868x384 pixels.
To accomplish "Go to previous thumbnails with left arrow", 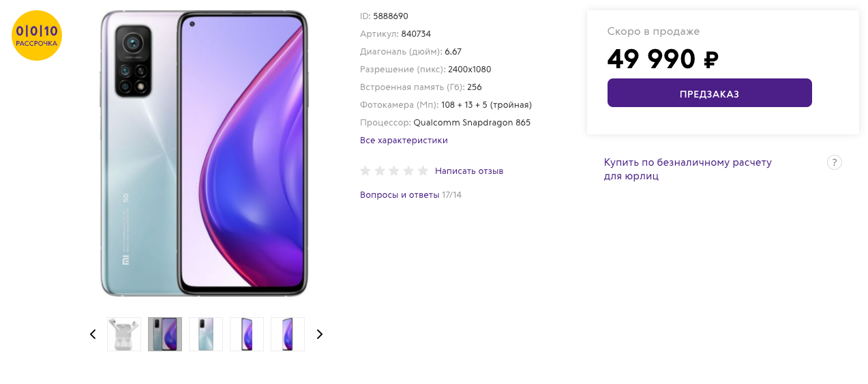I will tap(93, 334).
